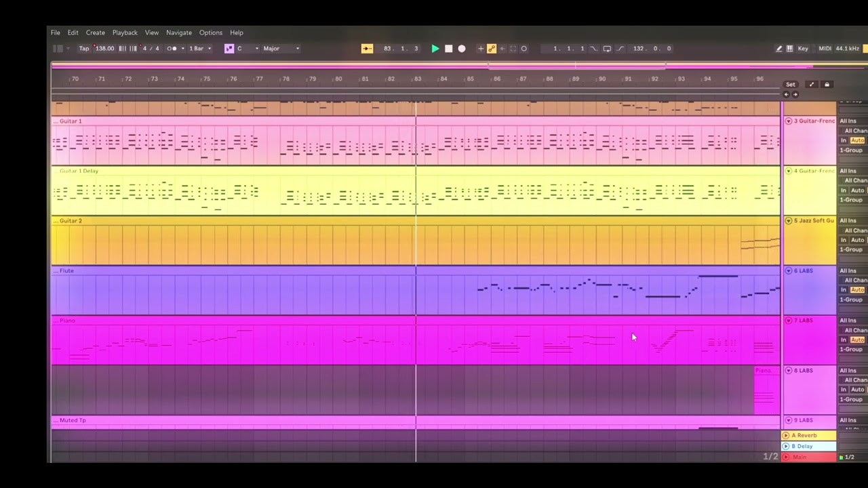Open the Create menu
Screen dimensions: 868x488
(95, 33)
